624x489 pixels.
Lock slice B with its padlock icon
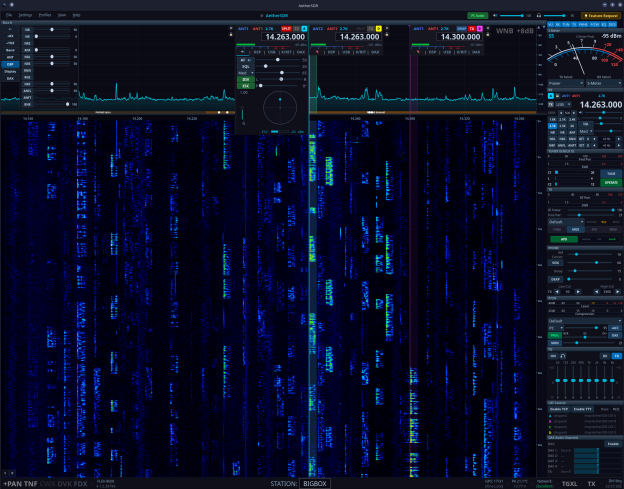pos(488,35)
